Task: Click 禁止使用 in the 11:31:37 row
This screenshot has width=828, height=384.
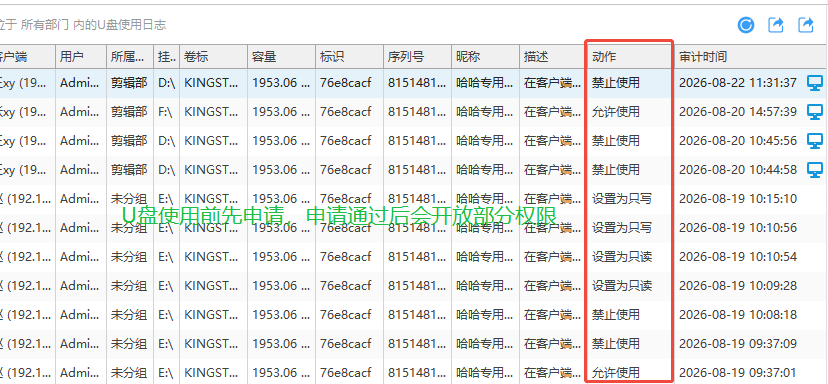Action: 616,83
